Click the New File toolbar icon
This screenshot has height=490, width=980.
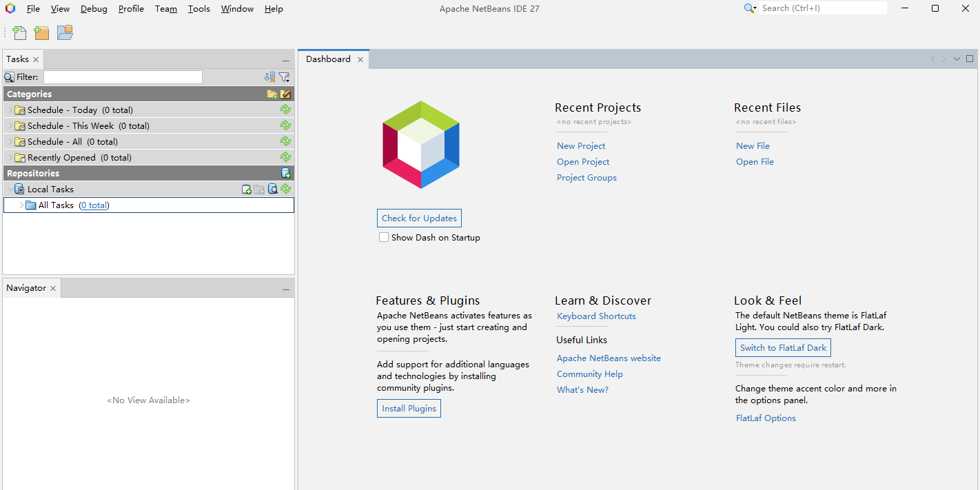[x=19, y=32]
